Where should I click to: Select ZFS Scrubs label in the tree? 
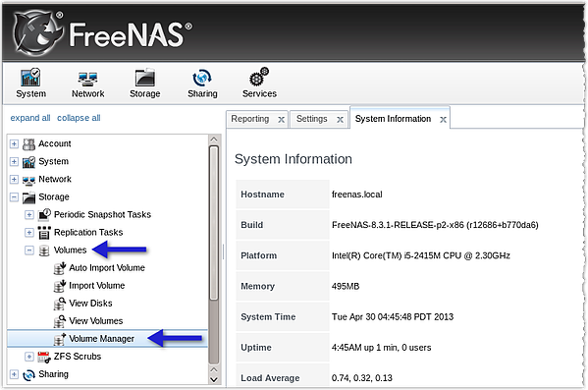pos(78,357)
